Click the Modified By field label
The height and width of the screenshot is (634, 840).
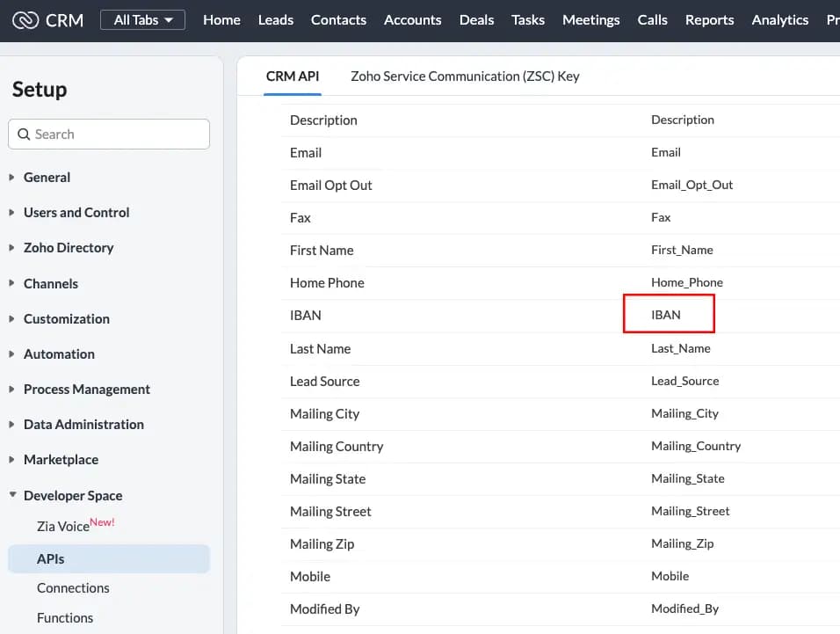pyautogui.click(x=324, y=609)
